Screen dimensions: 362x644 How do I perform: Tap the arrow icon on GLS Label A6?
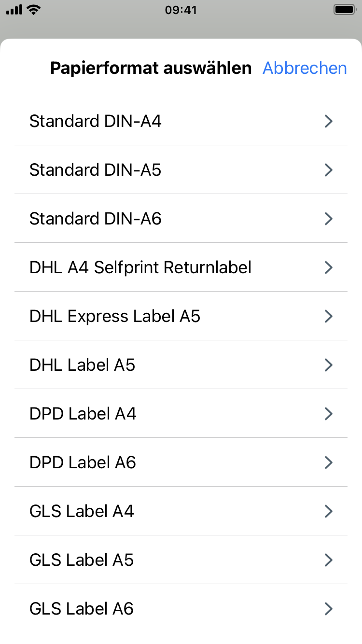329,609
